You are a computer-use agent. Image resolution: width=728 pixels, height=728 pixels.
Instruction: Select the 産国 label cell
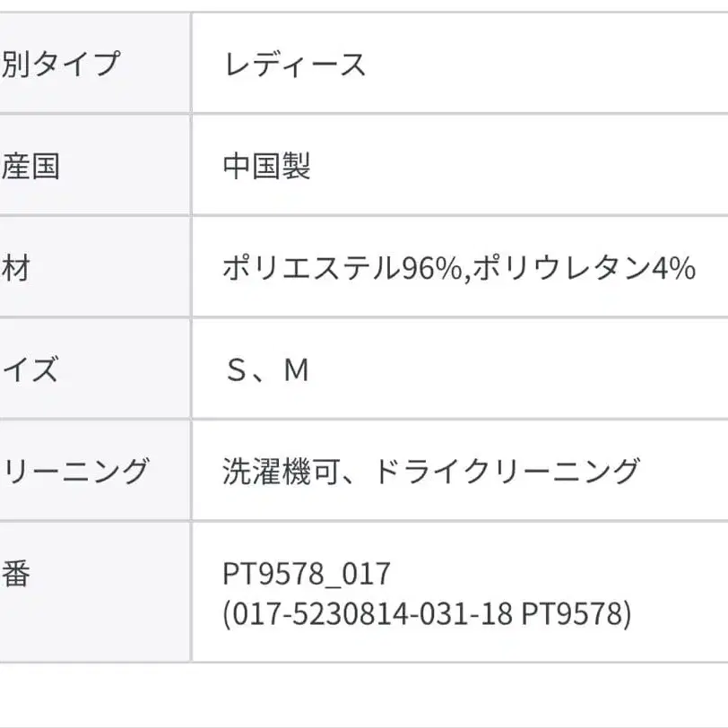pos(30,167)
